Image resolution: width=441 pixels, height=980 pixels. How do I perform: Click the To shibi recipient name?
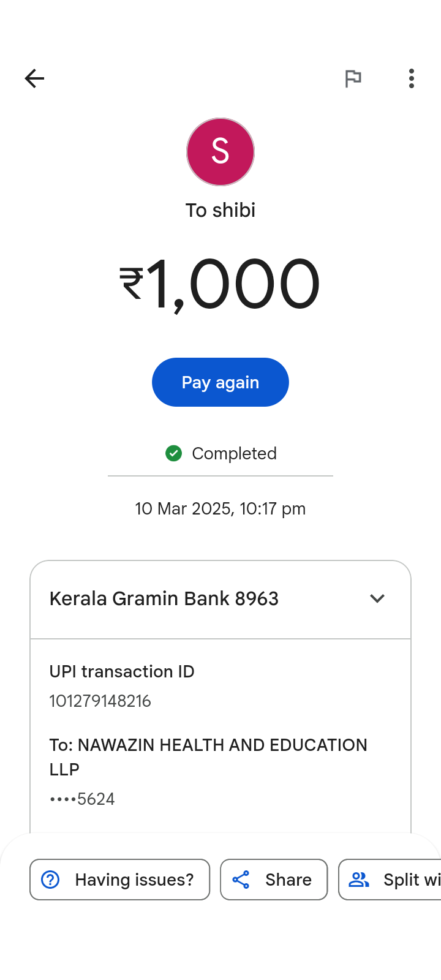point(221,210)
